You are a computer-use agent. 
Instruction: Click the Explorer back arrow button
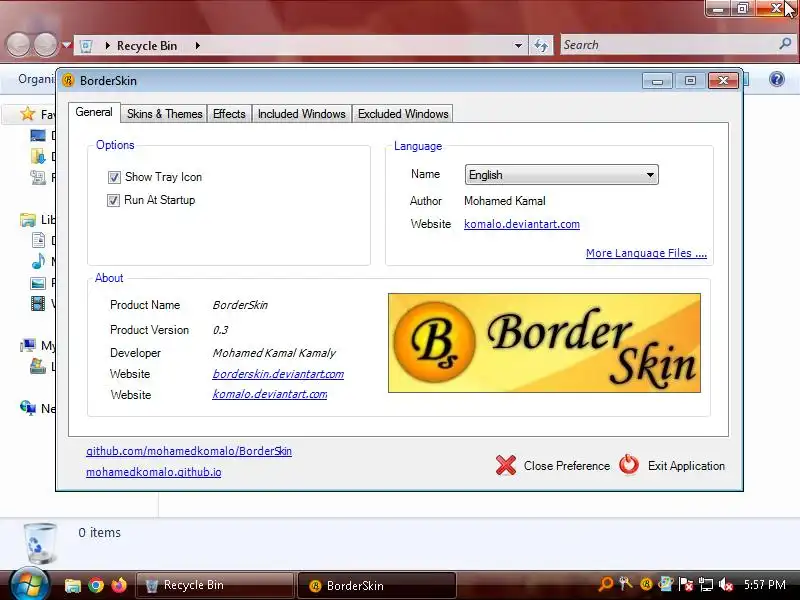(19, 45)
